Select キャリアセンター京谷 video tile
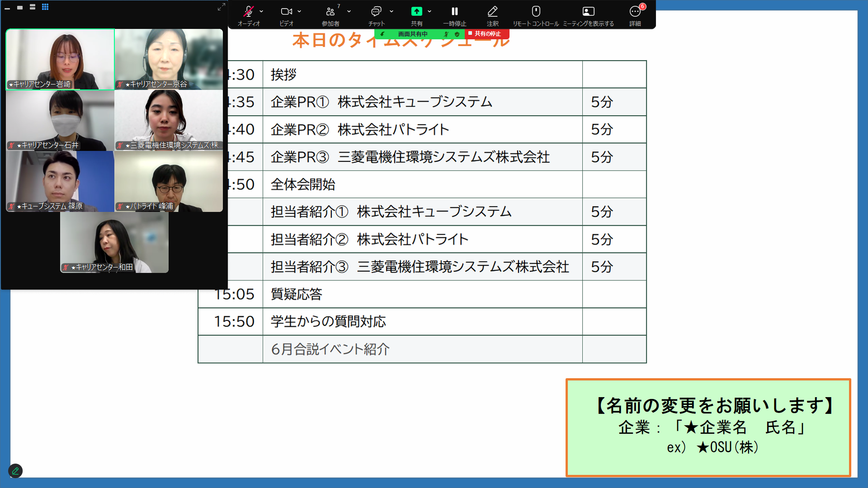This screenshot has width=868, height=488. [169, 59]
